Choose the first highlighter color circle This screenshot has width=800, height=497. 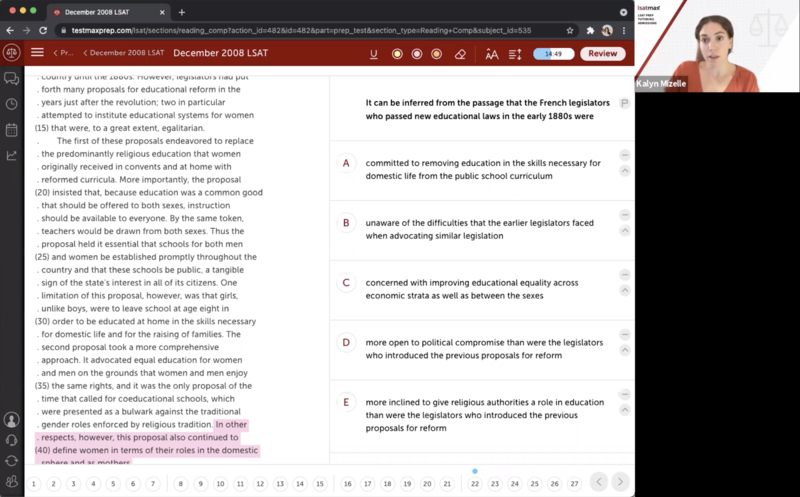click(x=397, y=54)
